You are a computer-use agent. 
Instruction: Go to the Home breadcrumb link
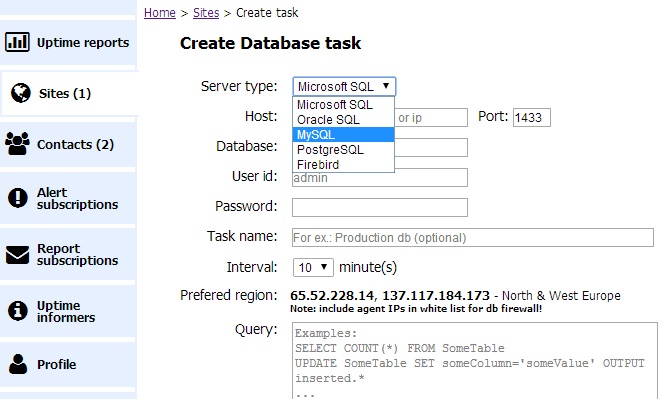159,13
